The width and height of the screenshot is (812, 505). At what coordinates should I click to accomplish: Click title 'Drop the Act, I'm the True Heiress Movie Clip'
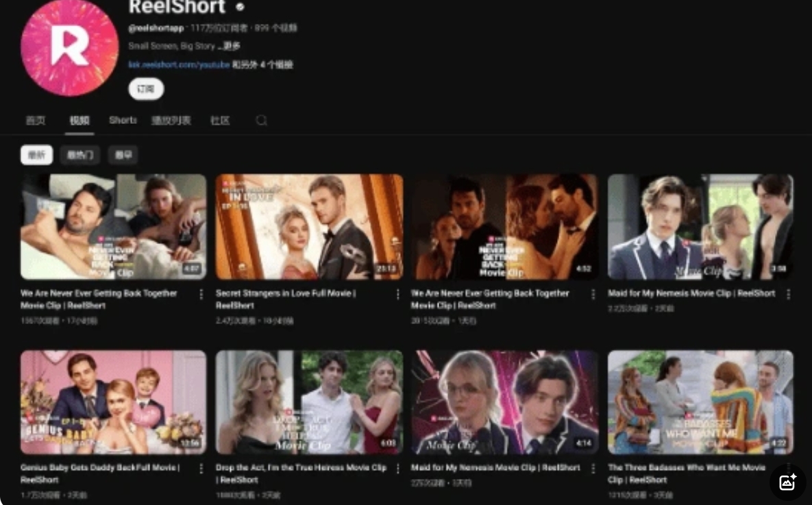[x=301, y=473]
